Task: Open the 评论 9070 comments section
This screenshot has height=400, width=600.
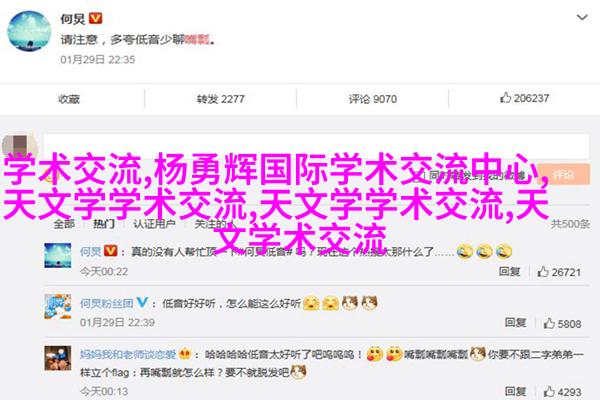Action: (373, 99)
